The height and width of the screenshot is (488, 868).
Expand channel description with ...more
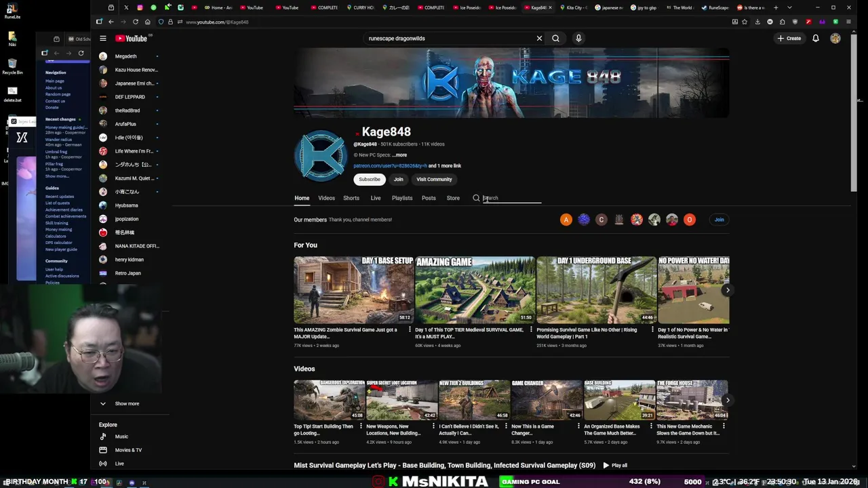(x=399, y=155)
